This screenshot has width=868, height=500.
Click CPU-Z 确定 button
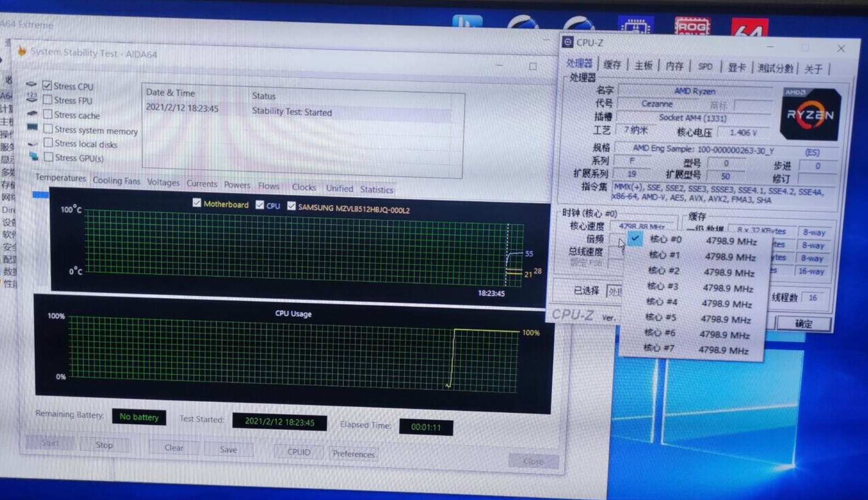(x=804, y=323)
